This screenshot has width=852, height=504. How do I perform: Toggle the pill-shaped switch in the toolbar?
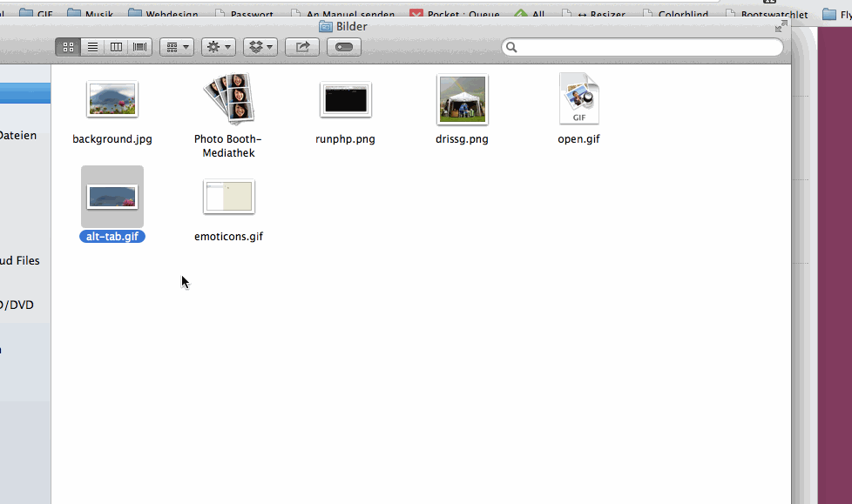(343, 47)
